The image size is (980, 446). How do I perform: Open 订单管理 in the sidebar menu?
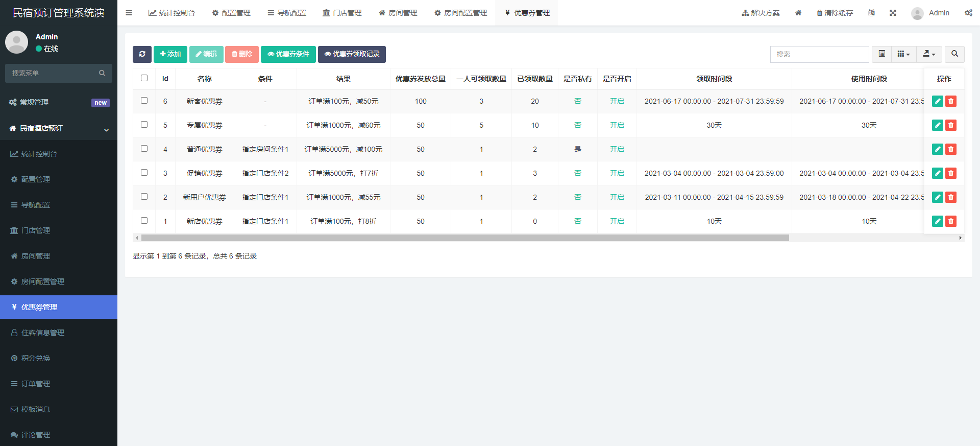[36, 384]
